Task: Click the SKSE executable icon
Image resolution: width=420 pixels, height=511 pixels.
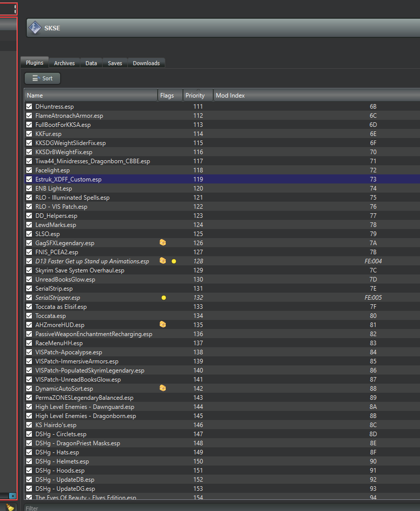Action: [35, 28]
